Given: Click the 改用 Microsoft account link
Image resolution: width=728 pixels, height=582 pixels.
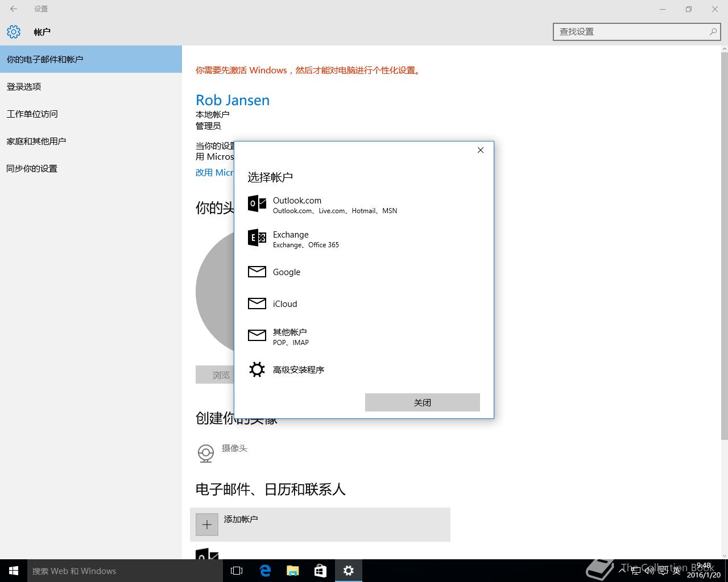Looking at the screenshot, I should click(214, 173).
